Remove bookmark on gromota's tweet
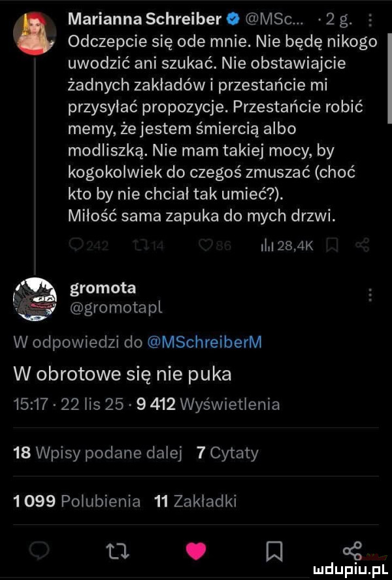392x580 pixels. [x=274, y=551]
